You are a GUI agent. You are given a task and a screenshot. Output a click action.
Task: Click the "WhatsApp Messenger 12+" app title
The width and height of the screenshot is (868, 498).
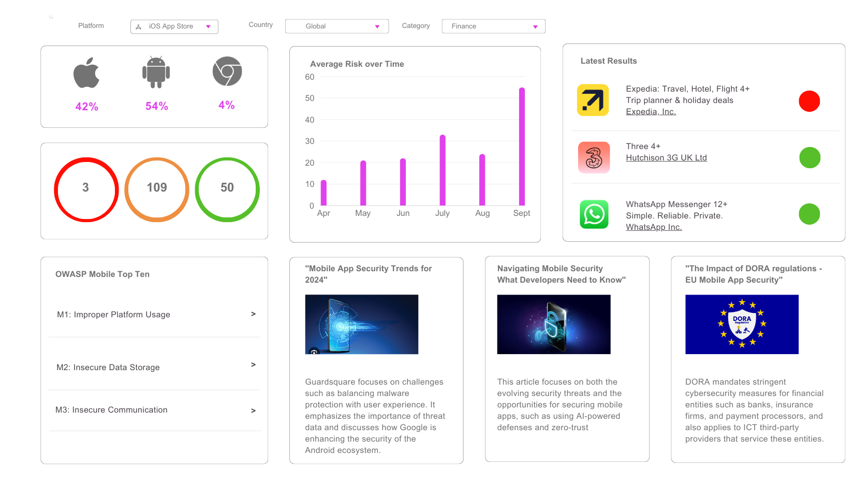coord(677,204)
